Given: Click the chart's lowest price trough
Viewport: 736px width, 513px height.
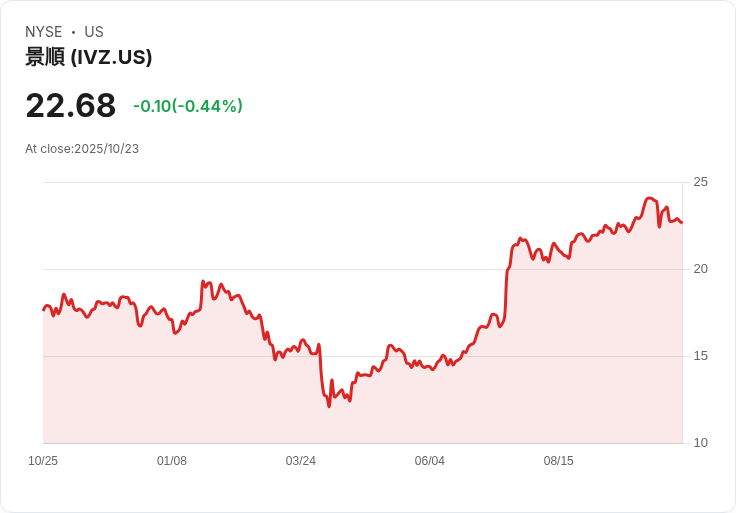Looking at the screenshot, I should coord(329,406).
